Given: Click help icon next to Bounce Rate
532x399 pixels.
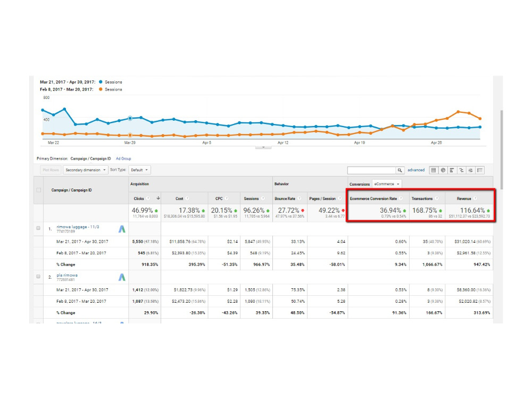Looking at the screenshot, I should pos(299,198).
